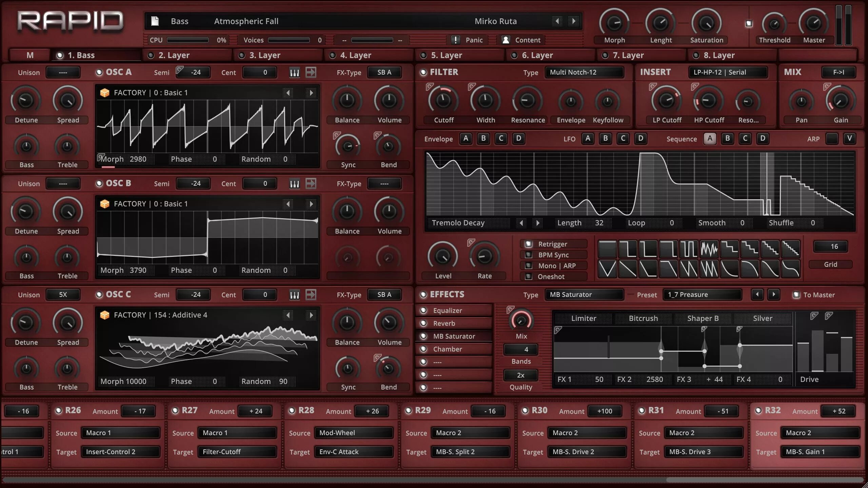Click ARP V button
The width and height of the screenshot is (868, 488).
(x=849, y=138)
